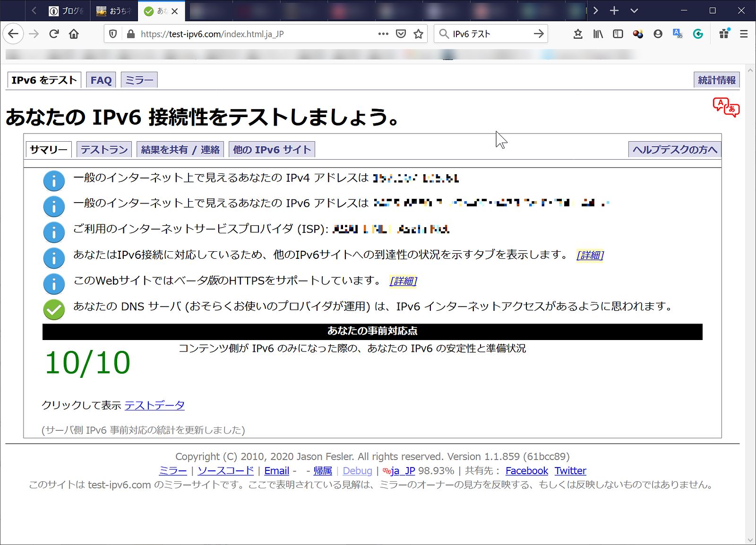Image resolution: width=756 pixels, height=545 pixels.
Task: Open the ヘルプデスクの方へ tab
Action: coord(675,150)
